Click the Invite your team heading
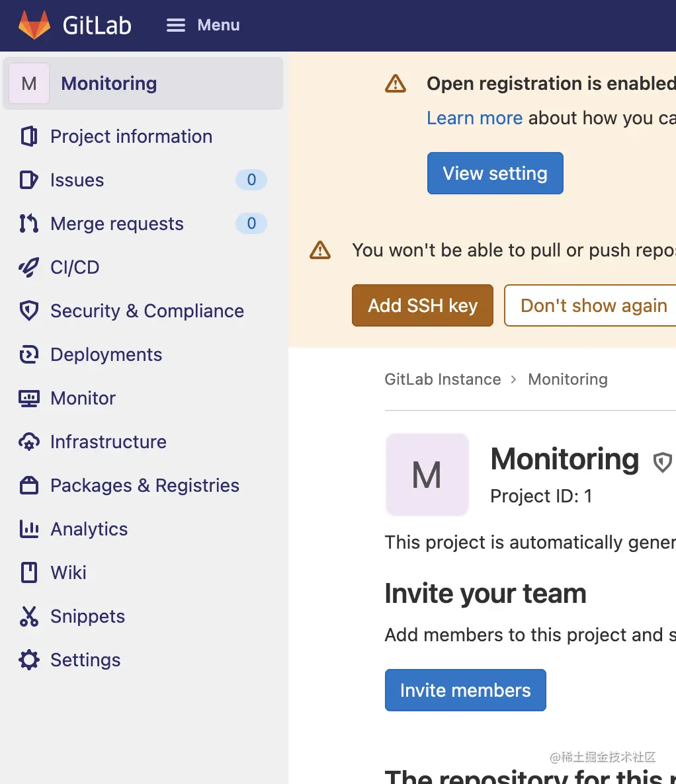Screen dimensions: 676x784 [486, 594]
